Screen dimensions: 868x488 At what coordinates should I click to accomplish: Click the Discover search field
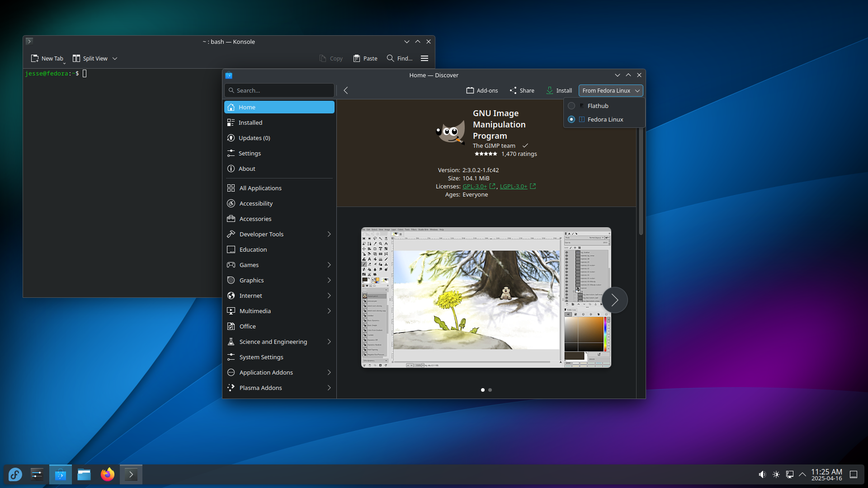[x=279, y=90]
